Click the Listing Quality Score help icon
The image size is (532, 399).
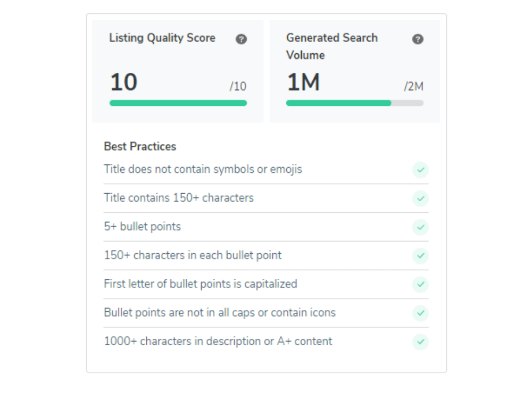(241, 39)
